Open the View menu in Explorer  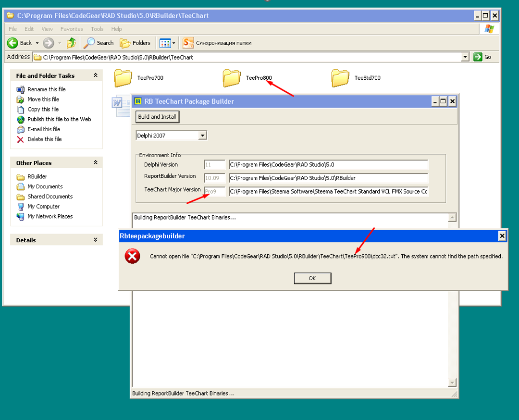[47, 29]
